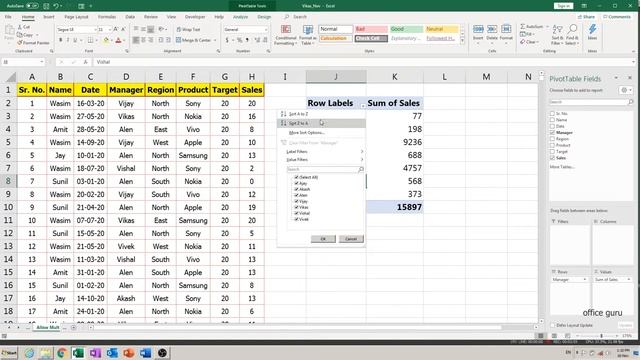Click the Format Painter tool
The height and width of the screenshot is (360, 640).
click(33, 42)
